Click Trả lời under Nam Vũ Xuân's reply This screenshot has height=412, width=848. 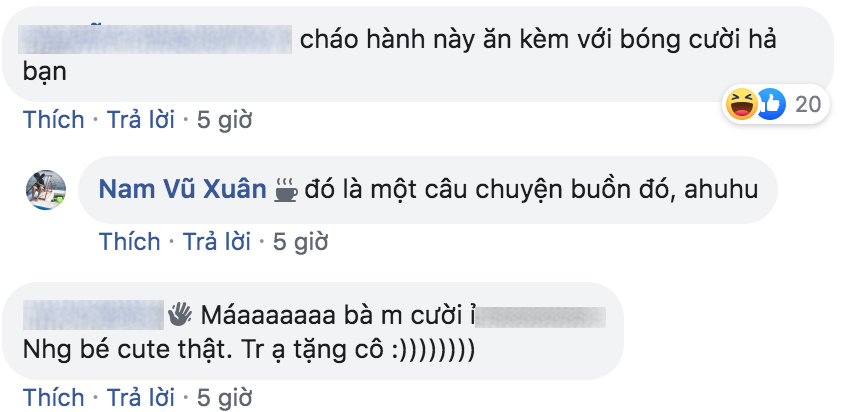tap(216, 241)
